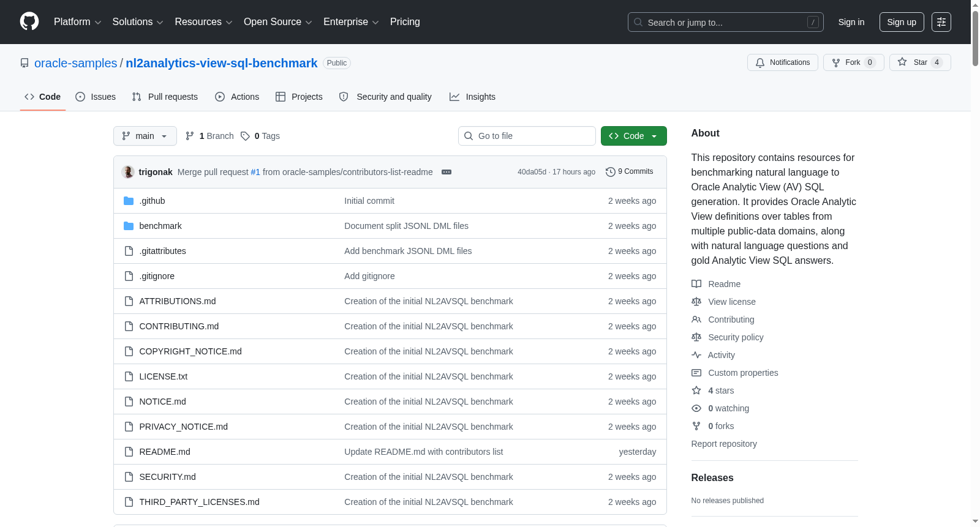
Task: Click the View license scale icon
Action: pos(696,302)
